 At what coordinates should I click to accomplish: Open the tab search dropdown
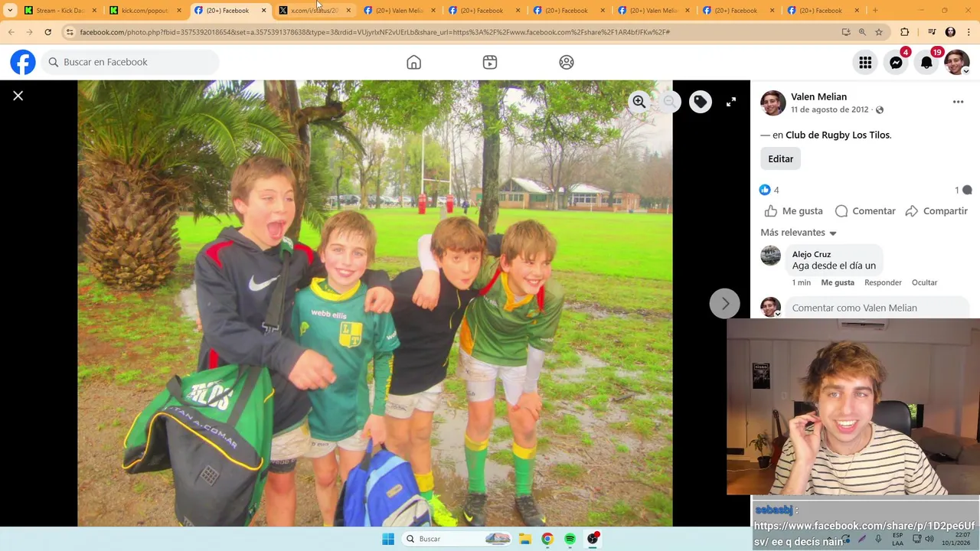[10, 11]
